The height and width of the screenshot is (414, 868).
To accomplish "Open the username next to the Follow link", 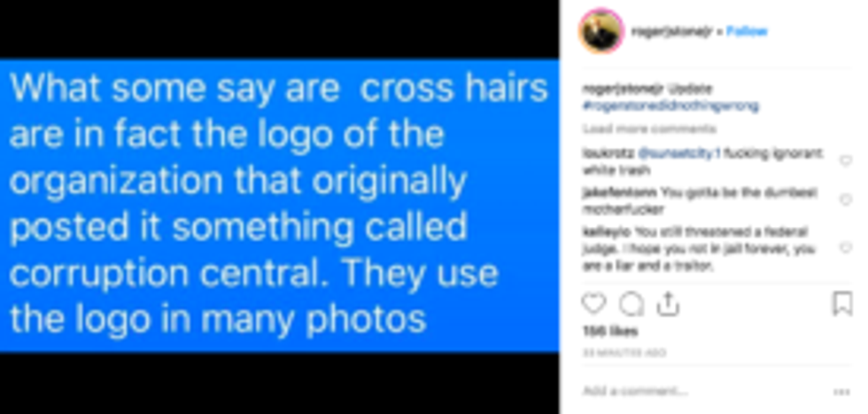I will tap(671, 32).
